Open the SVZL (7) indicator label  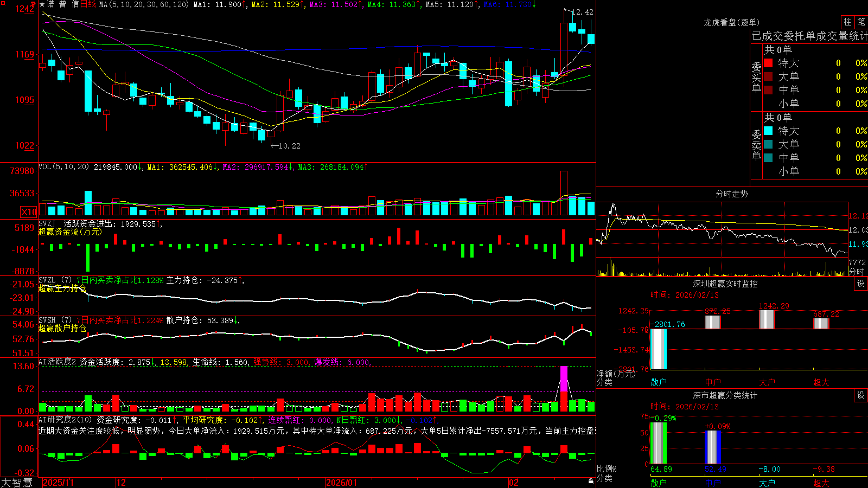coord(55,280)
